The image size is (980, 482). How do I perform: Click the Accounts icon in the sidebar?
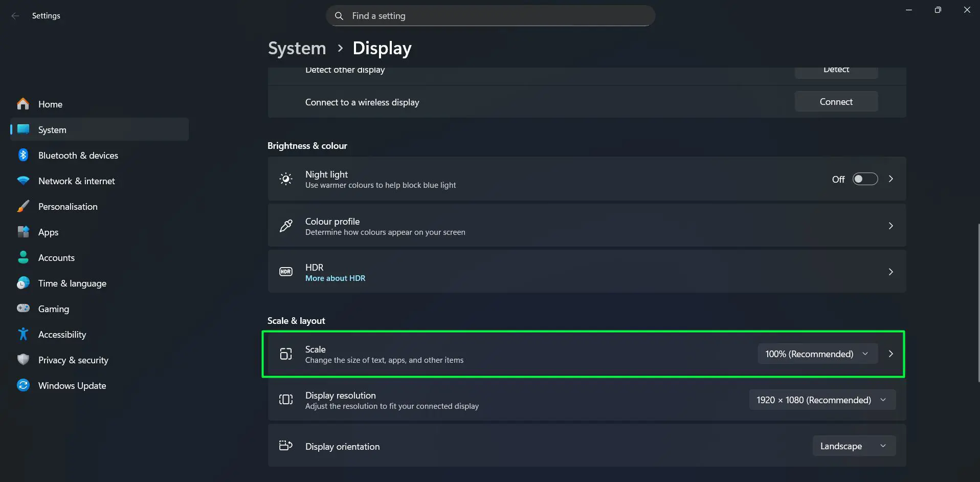(23, 257)
